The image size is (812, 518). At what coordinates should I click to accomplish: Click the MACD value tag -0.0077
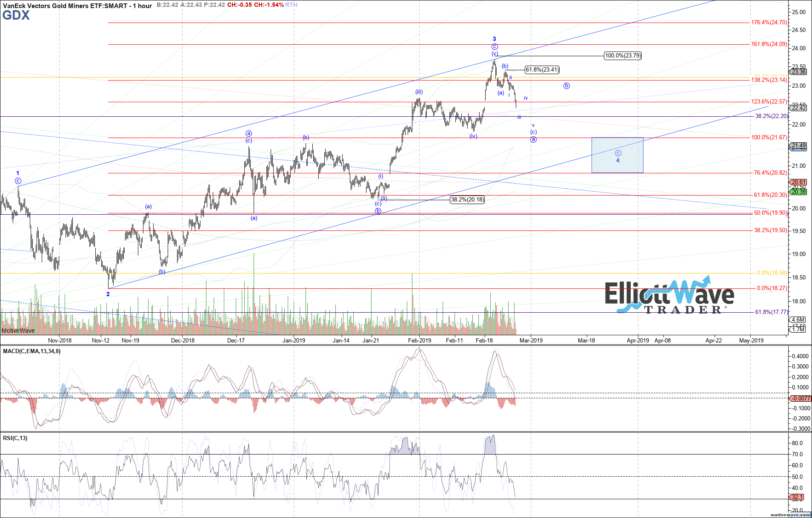[x=800, y=399]
